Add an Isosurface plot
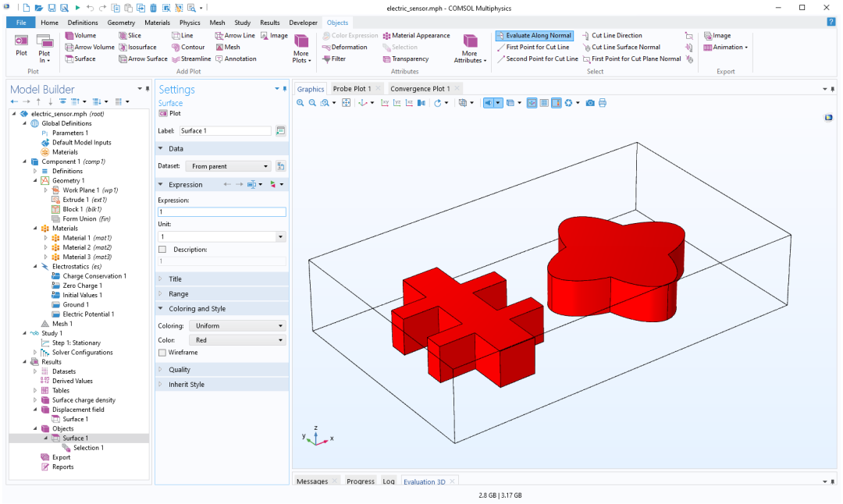The height and width of the screenshot is (504, 843). click(x=137, y=48)
